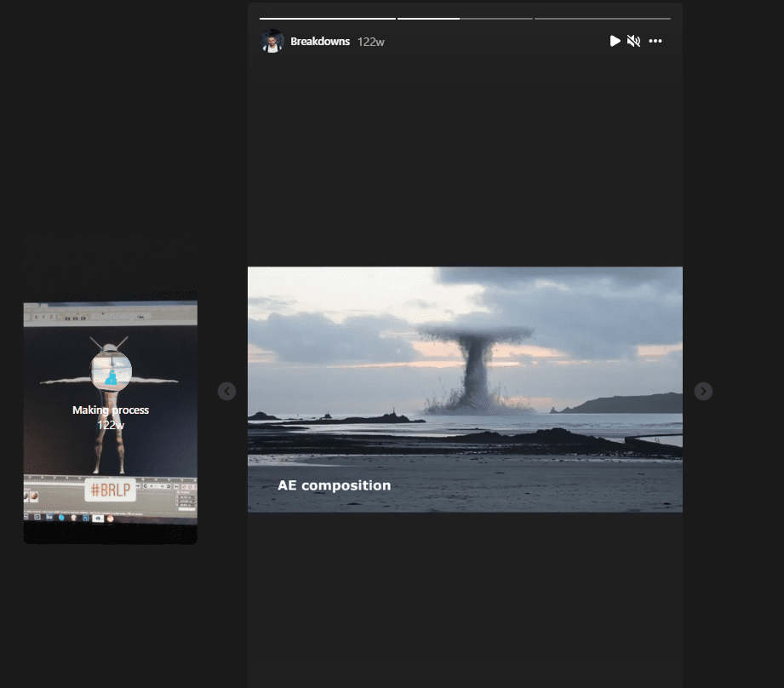Click the 122w timestamp in story header
Viewport: 784px width, 688px height.
(370, 42)
